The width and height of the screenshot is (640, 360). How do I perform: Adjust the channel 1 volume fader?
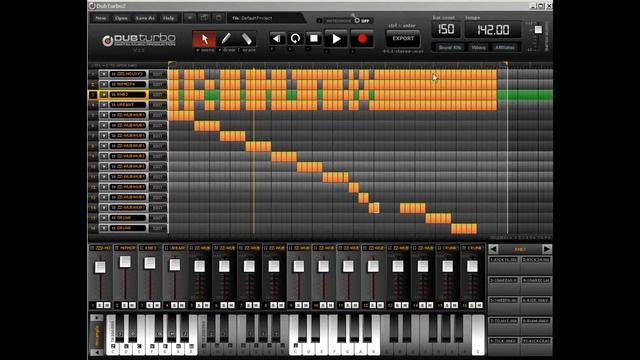(x=100, y=267)
